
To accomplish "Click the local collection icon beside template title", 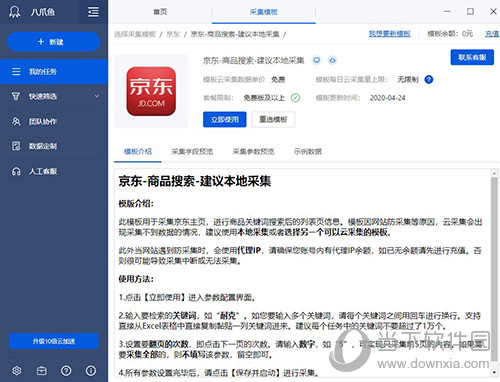I will click(x=317, y=60).
